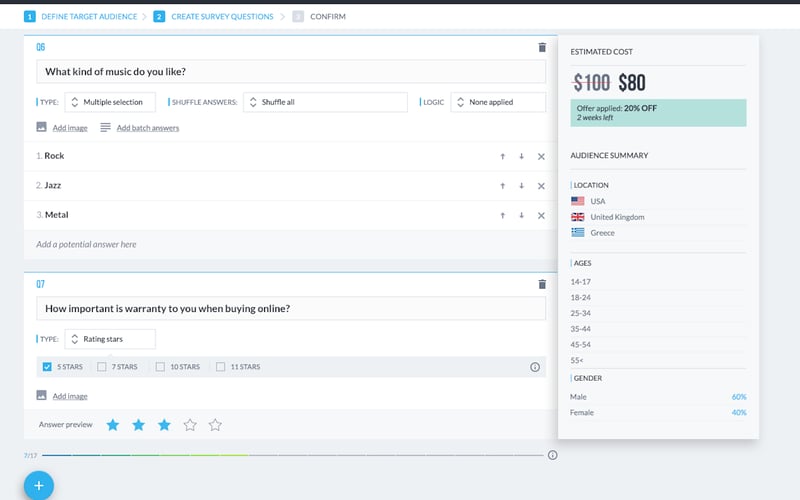Click Greece location entry
The height and width of the screenshot is (500, 800).
(603, 233)
